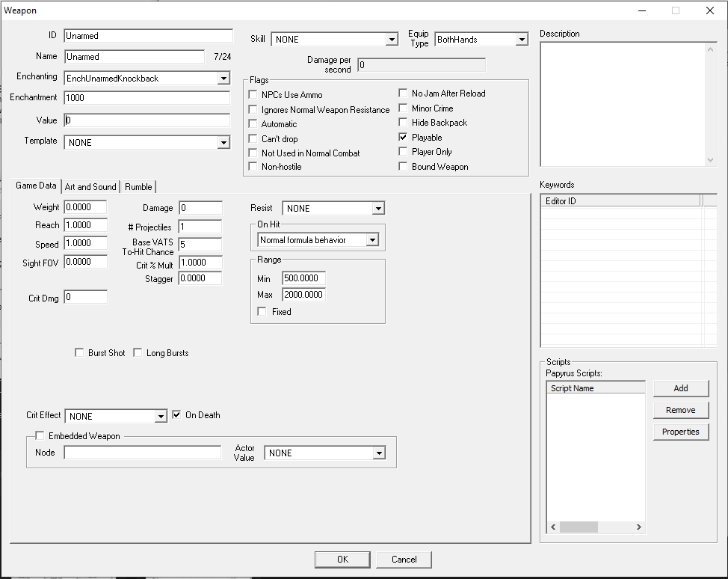Open the Crit Effect dropdown
The height and width of the screenshot is (579, 728).
pyautogui.click(x=161, y=416)
